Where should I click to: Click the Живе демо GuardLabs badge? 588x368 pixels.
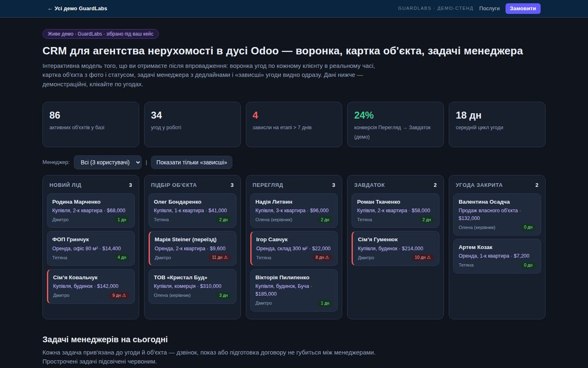click(100, 34)
